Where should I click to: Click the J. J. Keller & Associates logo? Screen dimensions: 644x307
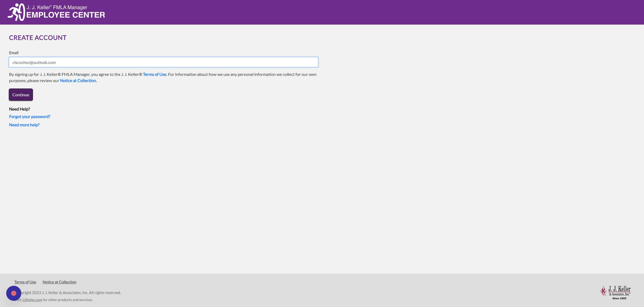[x=615, y=293]
